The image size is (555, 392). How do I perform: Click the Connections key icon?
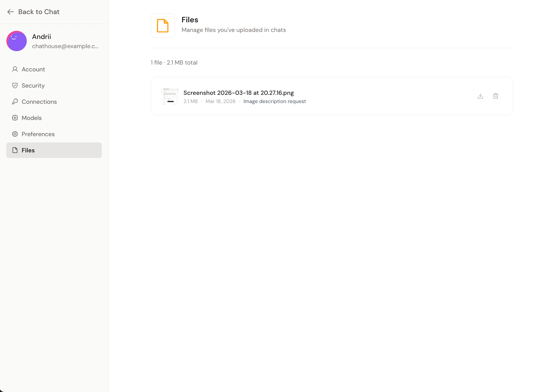tap(15, 102)
